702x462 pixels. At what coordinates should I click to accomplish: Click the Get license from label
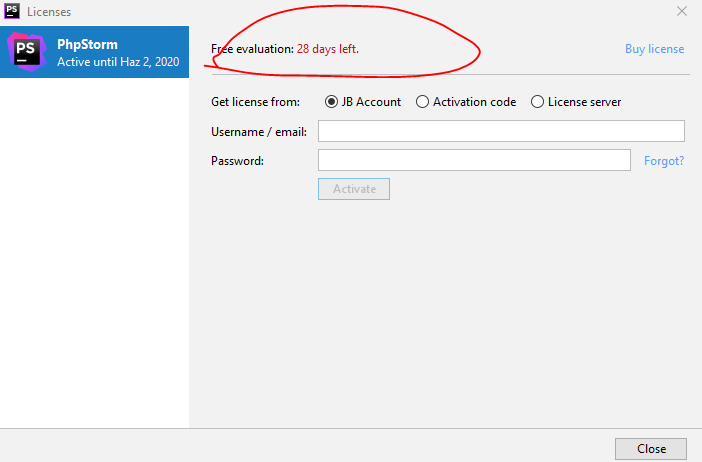point(256,102)
